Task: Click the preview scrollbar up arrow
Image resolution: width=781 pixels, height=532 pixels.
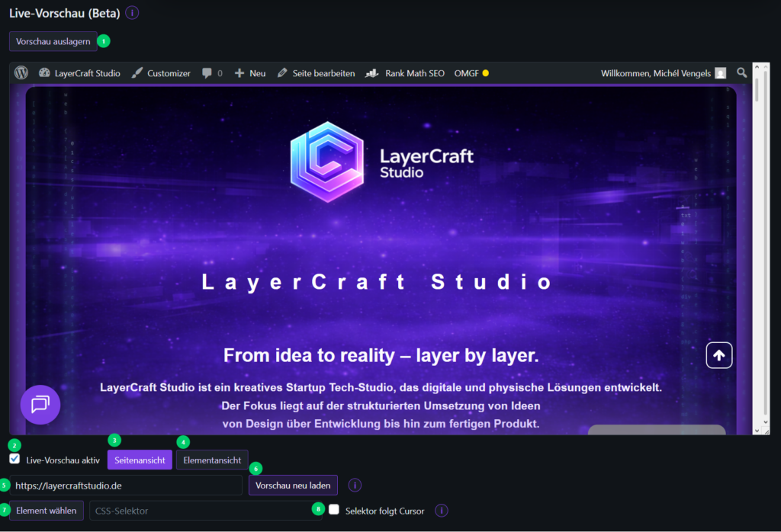Action: coord(757,66)
